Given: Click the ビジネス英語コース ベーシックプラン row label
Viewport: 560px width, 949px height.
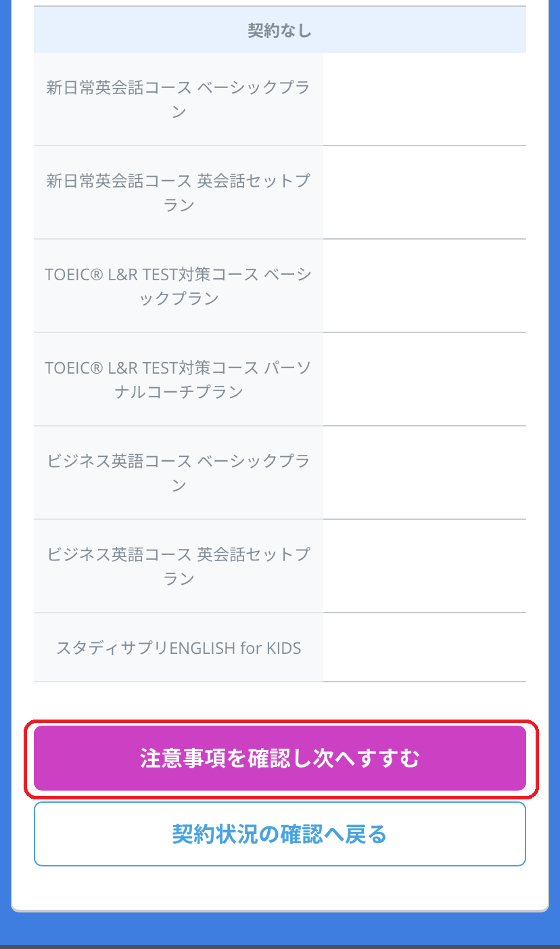Looking at the screenshot, I should (179, 472).
